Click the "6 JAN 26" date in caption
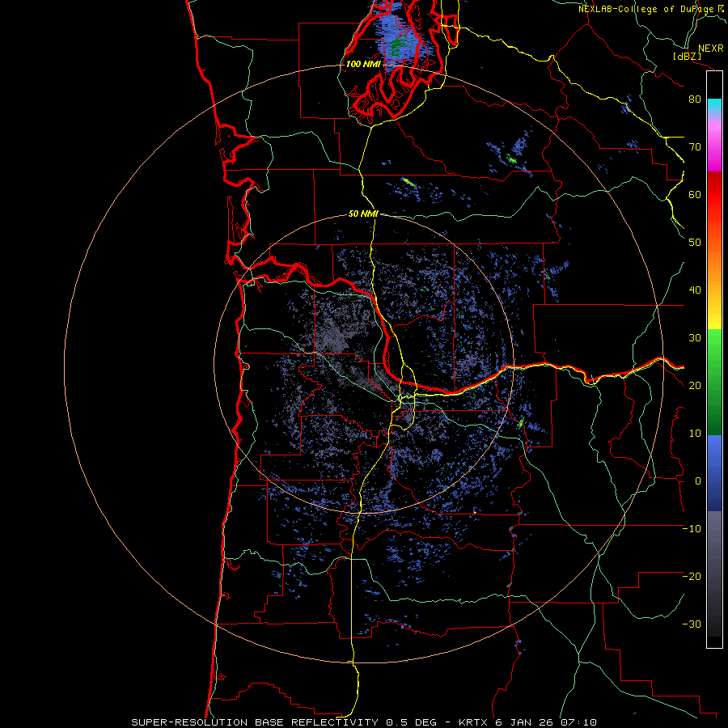Viewport: 728px width, 728px height. tap(523, 722)
